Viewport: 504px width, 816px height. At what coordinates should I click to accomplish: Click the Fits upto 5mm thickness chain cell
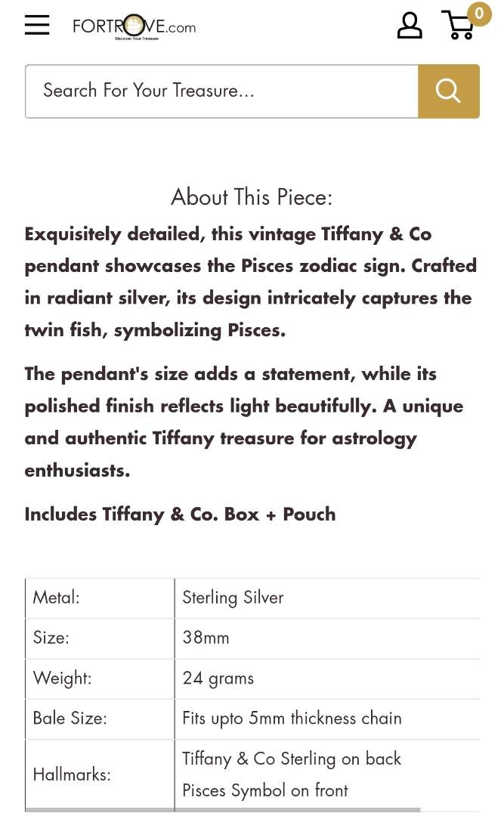292,719
